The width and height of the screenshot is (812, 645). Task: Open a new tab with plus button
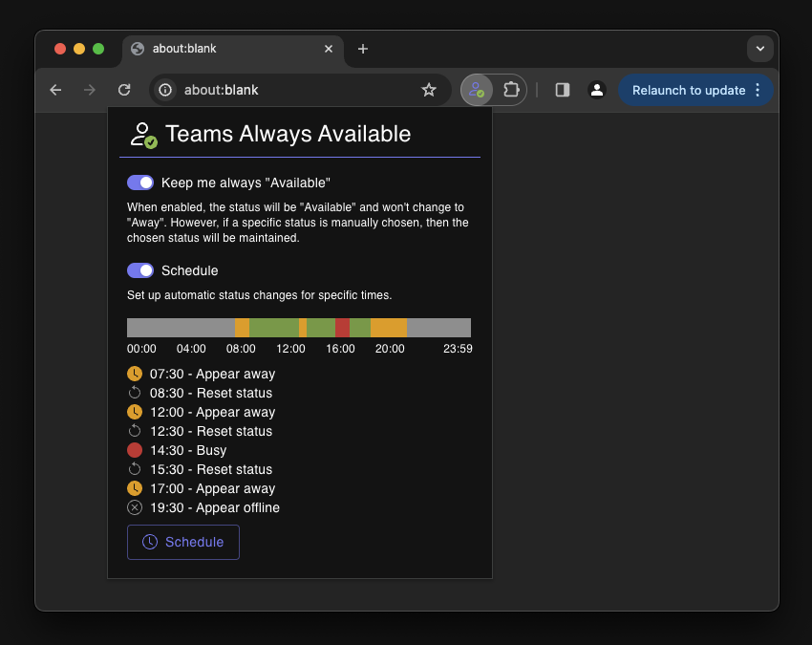pyautogui.click(x=363, y=49)
